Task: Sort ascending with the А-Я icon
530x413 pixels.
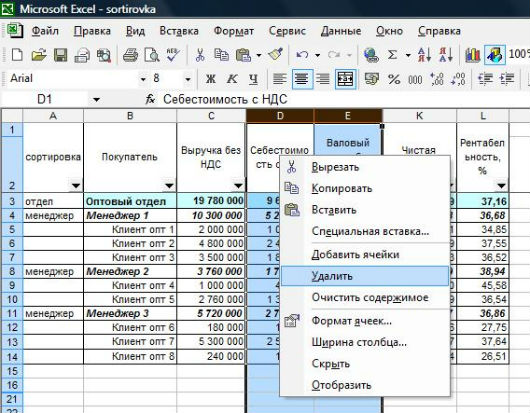Action: (424, 54)
